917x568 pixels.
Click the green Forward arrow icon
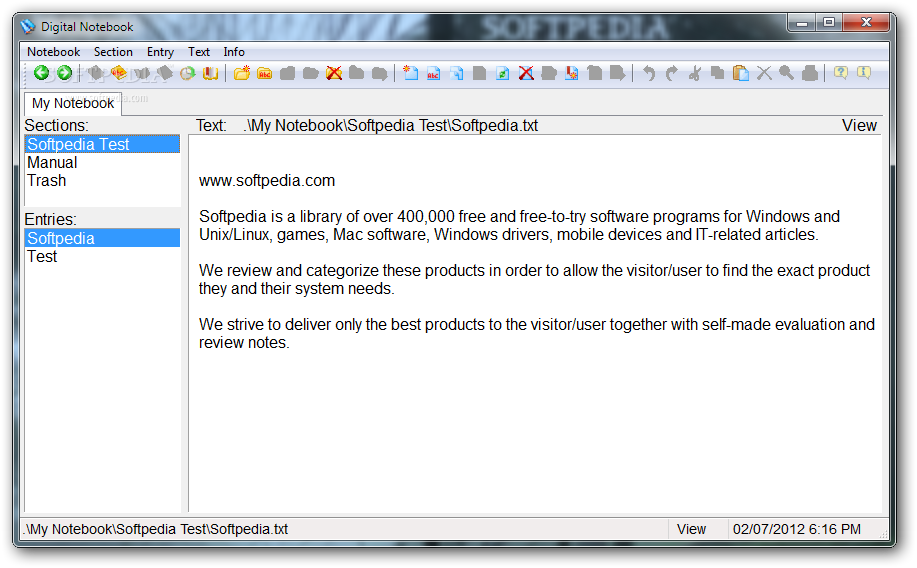pos(64,73)
